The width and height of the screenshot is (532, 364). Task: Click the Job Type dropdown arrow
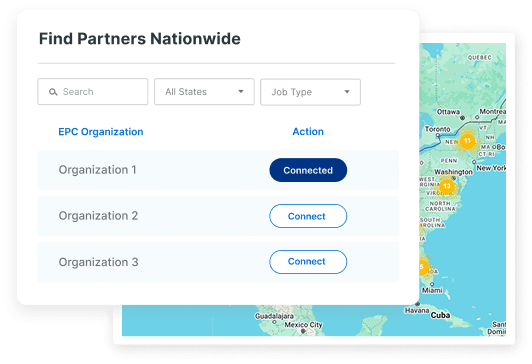coord(347,92)
